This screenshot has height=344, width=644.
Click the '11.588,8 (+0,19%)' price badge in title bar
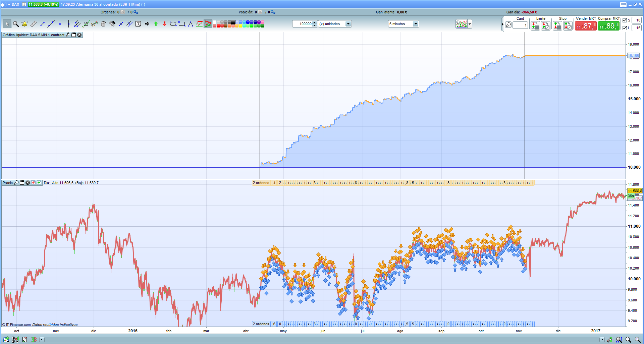(x=43, y=4)
